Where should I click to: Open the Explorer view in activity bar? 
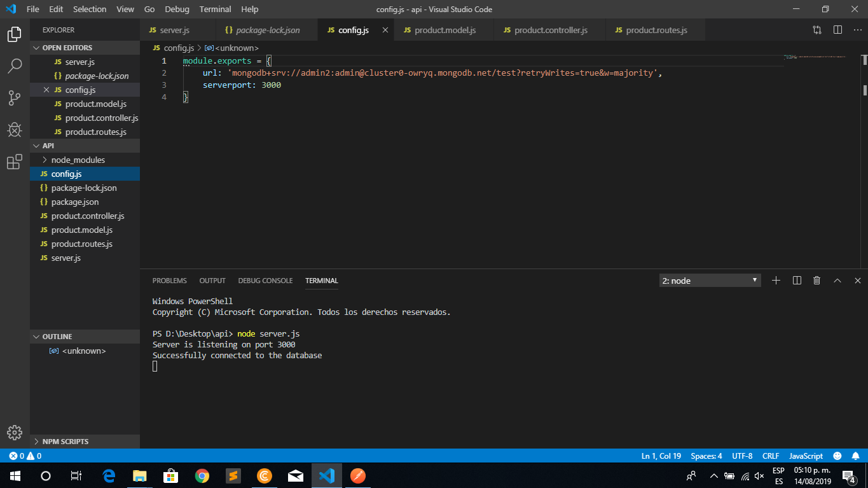click(15, 34)
